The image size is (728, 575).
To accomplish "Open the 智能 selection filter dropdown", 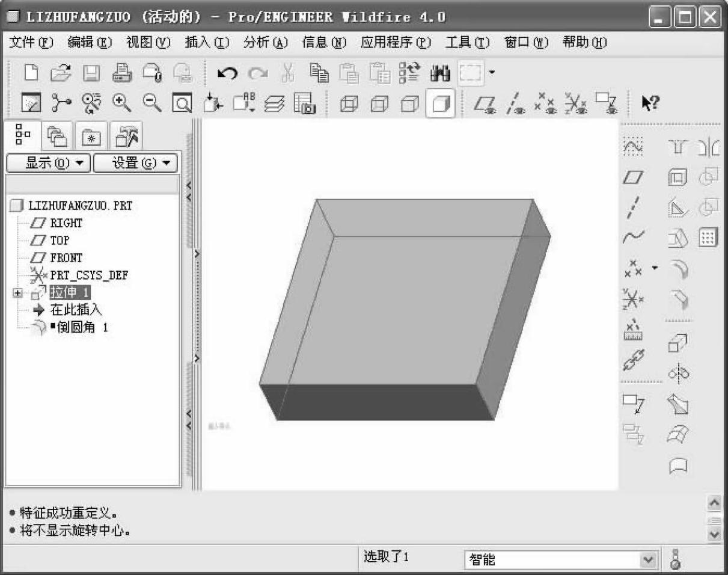I will click(x=647, y=559).
